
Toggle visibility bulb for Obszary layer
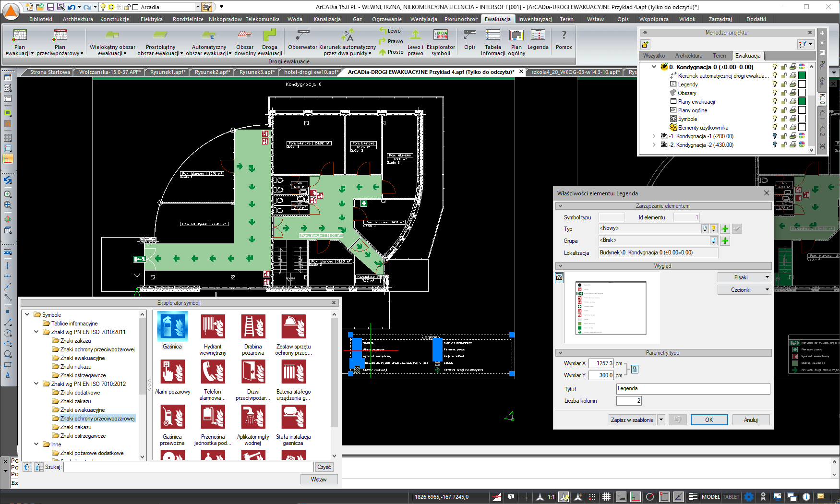pos(774,93)
